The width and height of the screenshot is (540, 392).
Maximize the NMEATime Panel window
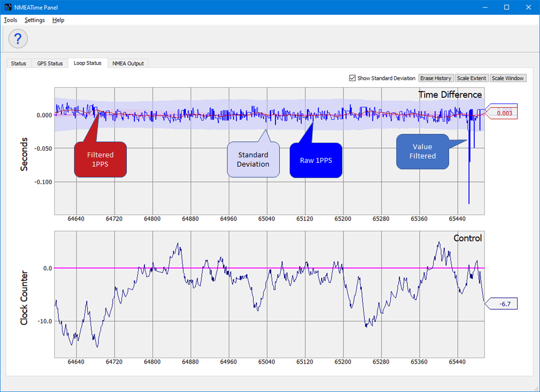506,7
